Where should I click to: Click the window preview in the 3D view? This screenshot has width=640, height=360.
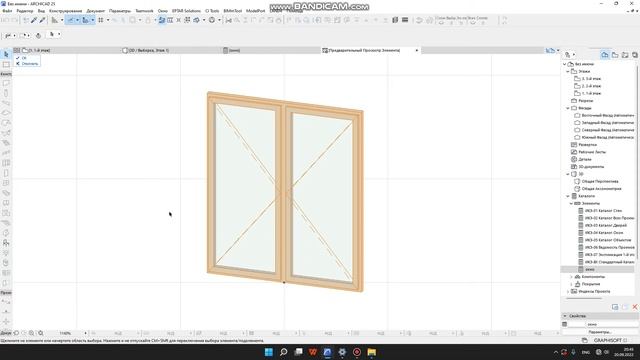click(x=285, y=191)
